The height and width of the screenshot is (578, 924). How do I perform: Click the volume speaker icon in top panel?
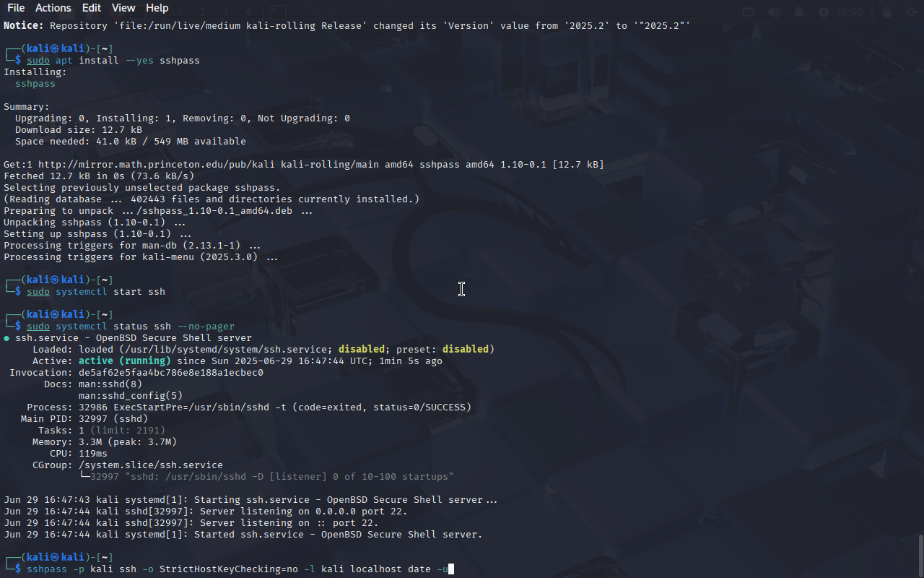click(774, 12)
